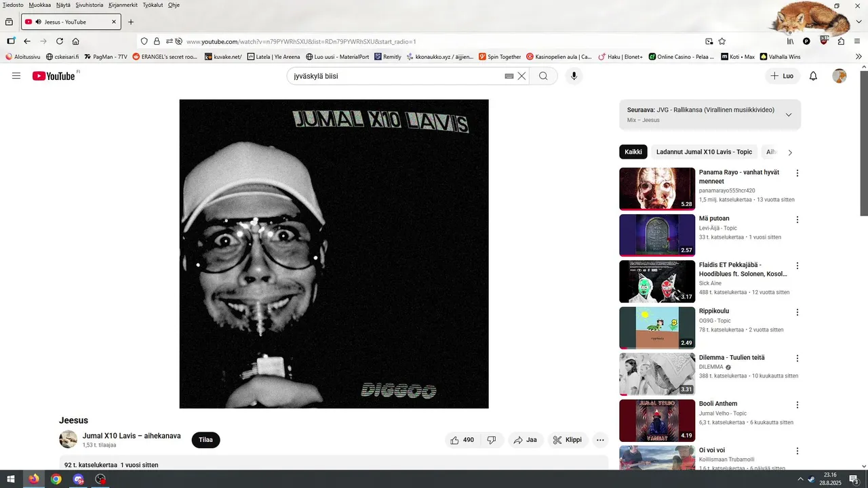
Task: Open picture-in-picture icon in address bar
Action: [709, 41]
